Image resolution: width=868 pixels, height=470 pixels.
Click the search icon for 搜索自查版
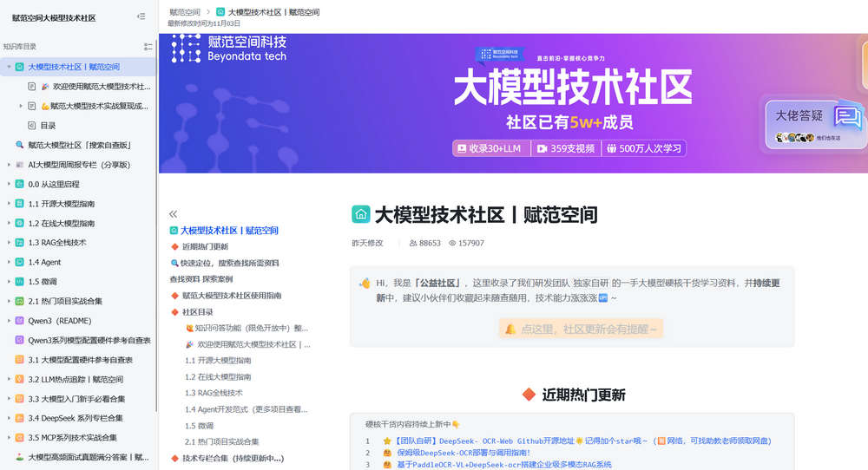19,145
